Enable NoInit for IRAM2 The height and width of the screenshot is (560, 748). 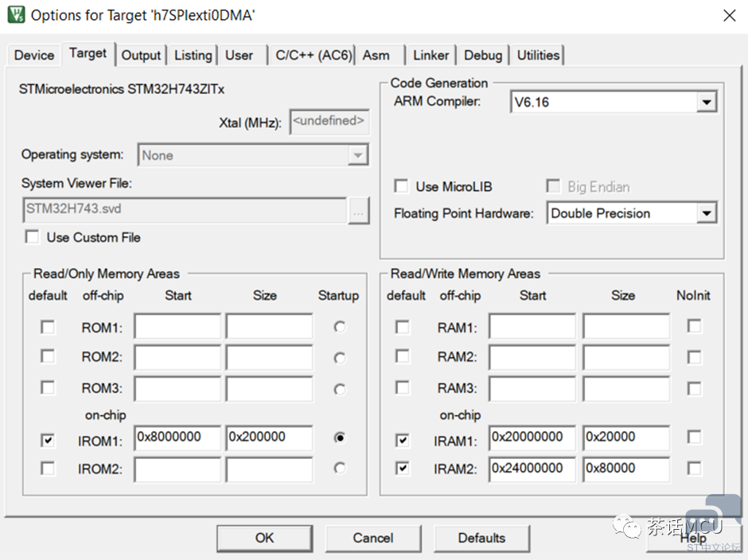click(x=694, y=469)
